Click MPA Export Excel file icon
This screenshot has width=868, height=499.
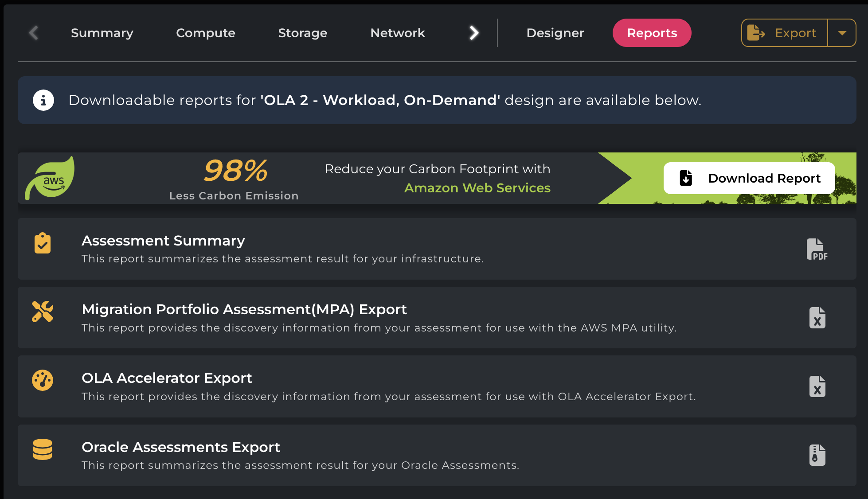817,318
